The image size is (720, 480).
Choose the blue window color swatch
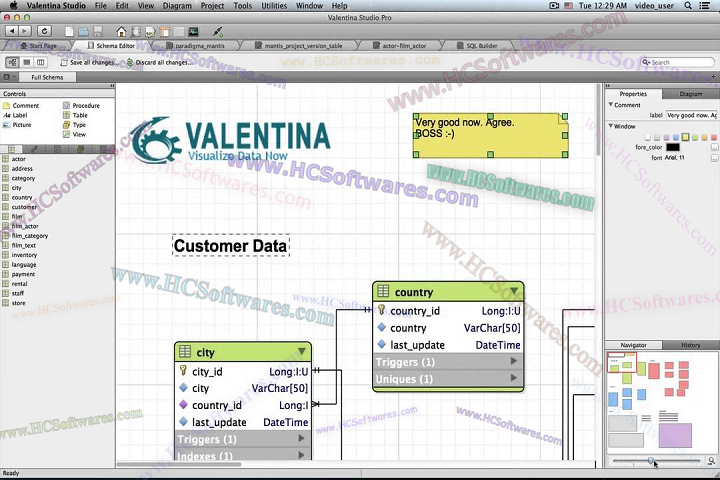tap(676, 137)
